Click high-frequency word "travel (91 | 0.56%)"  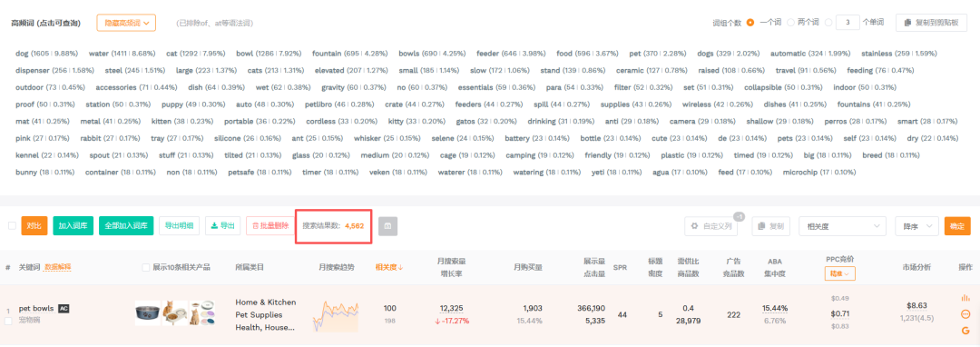pyautogui.click(x=807, y=70)
